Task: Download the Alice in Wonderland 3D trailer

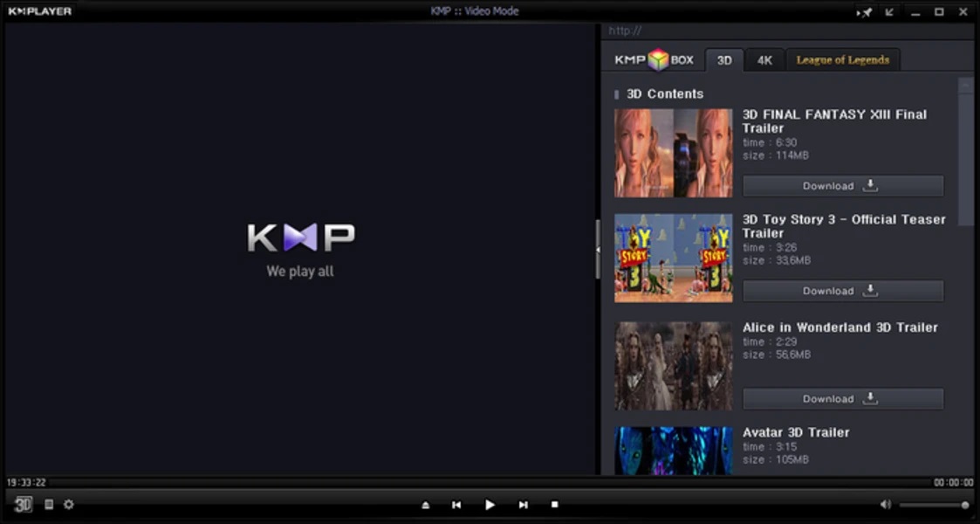Action: pos(842,398)
